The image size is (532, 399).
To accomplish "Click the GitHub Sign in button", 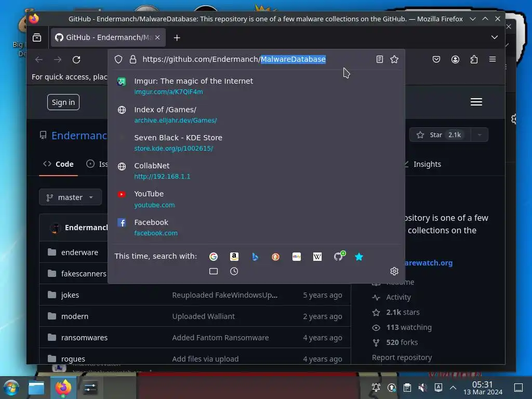I will [63, 102].
